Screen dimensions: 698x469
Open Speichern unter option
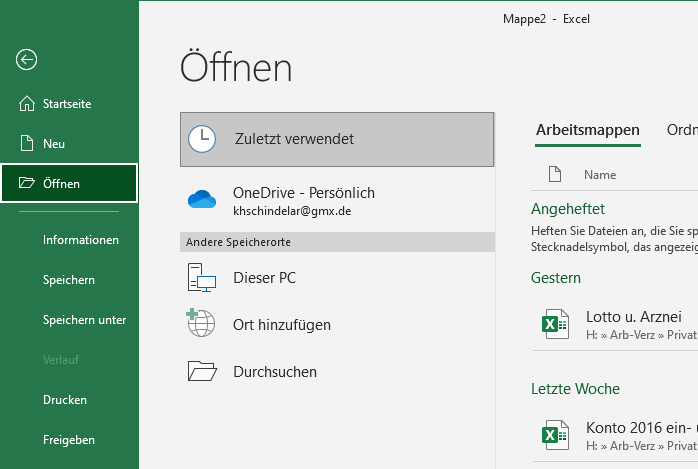pyautogui.click(x=84, y=320)
